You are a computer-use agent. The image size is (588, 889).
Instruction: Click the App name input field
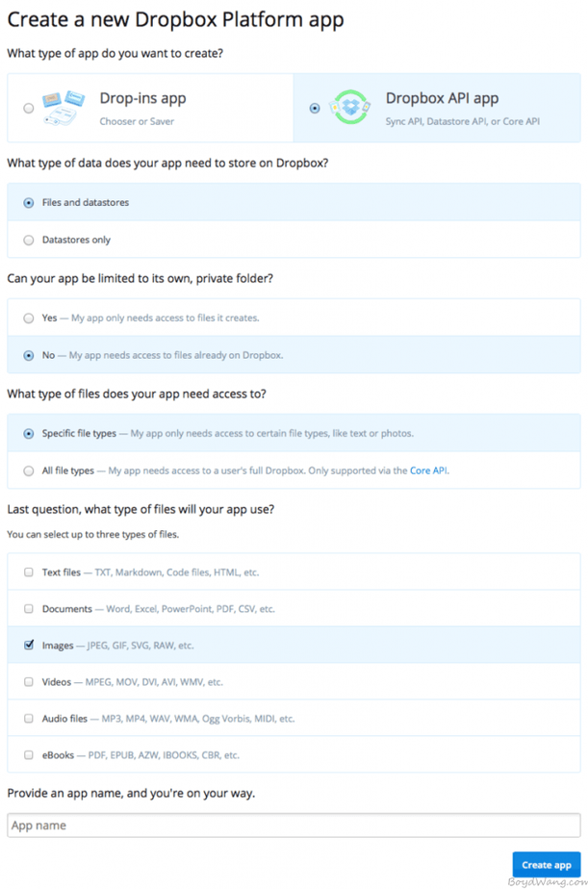point(294,825)
